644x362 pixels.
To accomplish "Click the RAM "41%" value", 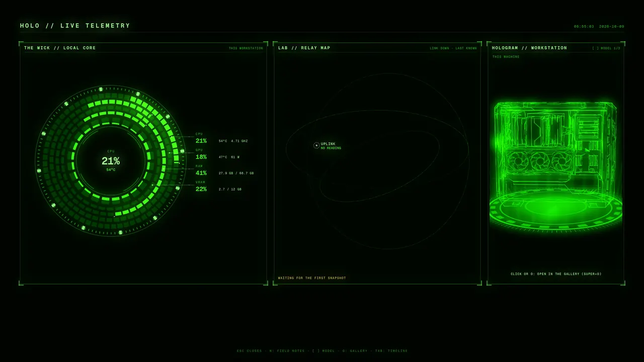I will click(201, 173).
